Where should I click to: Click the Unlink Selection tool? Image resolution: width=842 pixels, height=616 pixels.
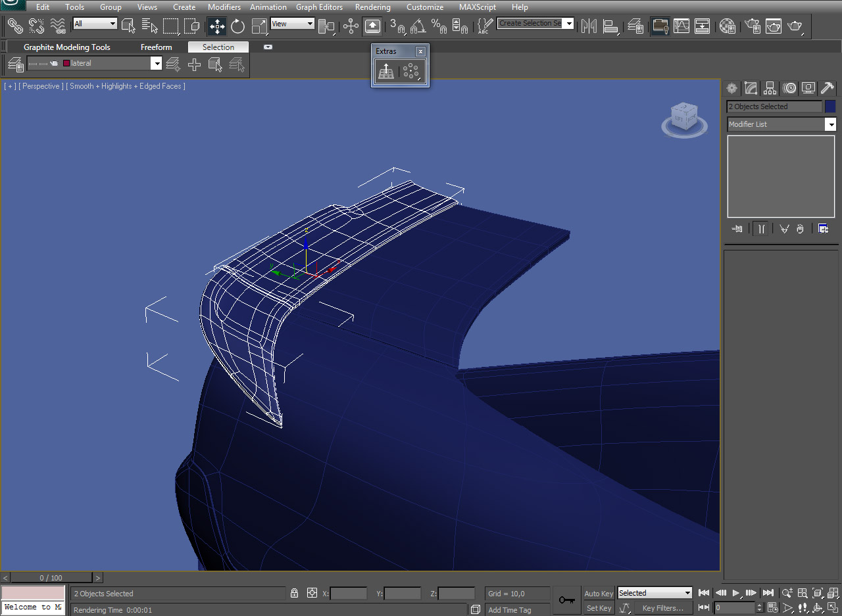click(37, 26)
